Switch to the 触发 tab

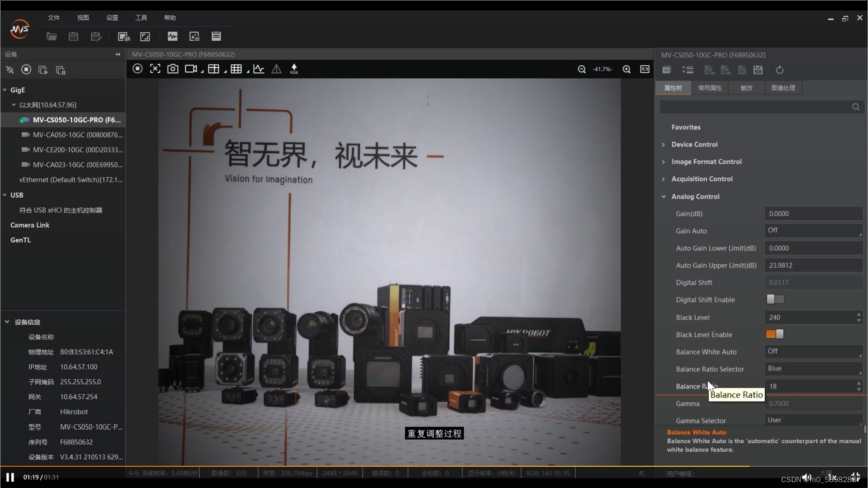746,88
